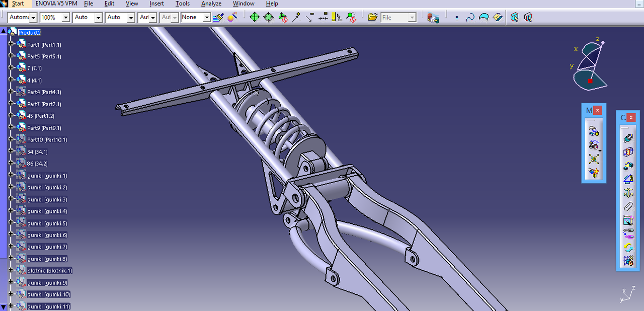Select gumki (gumki.1) in the tree
This screenshot has width=644, height=311.
[47, 176]
